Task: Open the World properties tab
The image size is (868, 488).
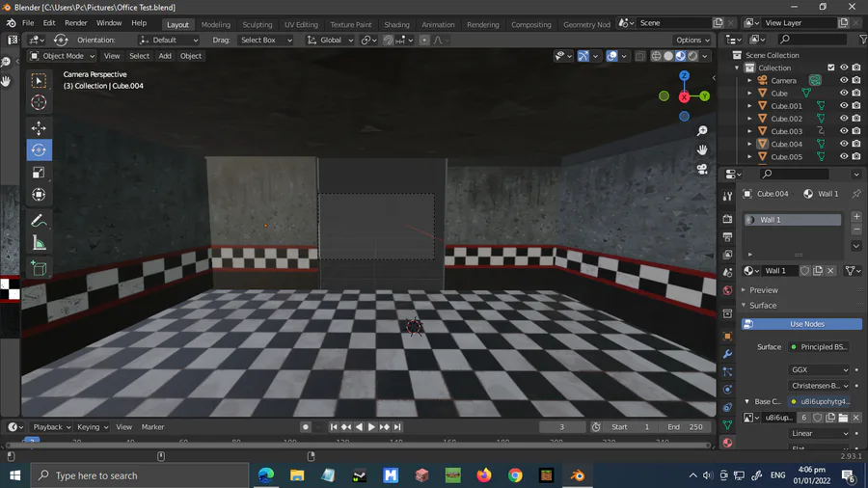Action: [x=727, y=290]
